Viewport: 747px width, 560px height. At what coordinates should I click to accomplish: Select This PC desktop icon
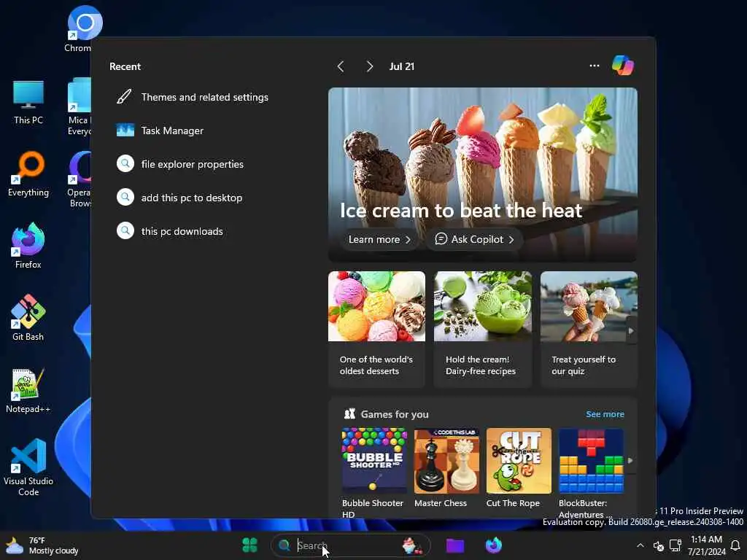28,102
